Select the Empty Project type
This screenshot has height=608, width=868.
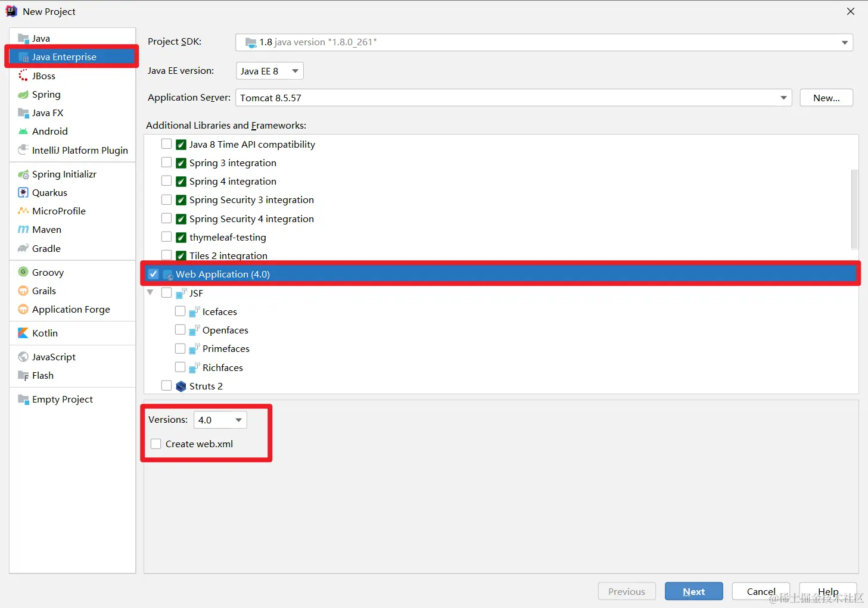[x=72, y=399]
